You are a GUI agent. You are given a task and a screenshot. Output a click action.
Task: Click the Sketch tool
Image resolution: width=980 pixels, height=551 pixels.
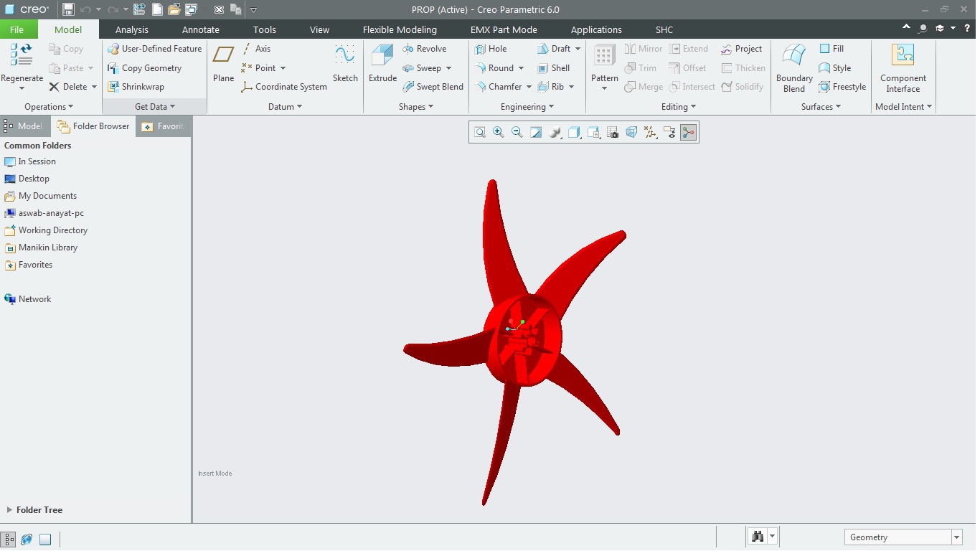point(345,64)
